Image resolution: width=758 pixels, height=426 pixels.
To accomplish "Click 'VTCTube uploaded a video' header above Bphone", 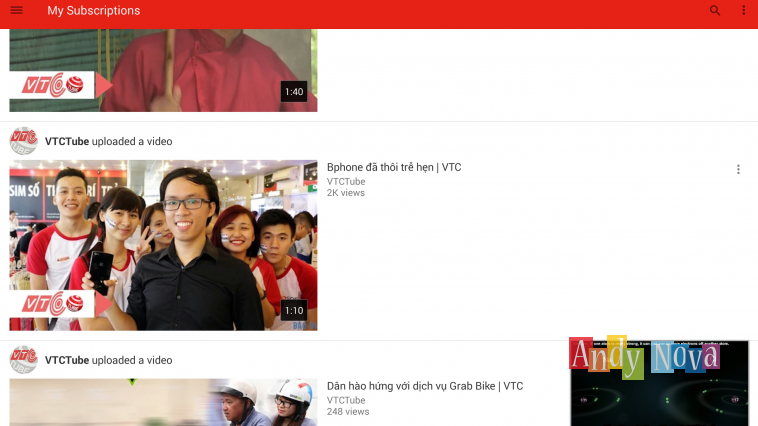I will (x=108, y=142).
